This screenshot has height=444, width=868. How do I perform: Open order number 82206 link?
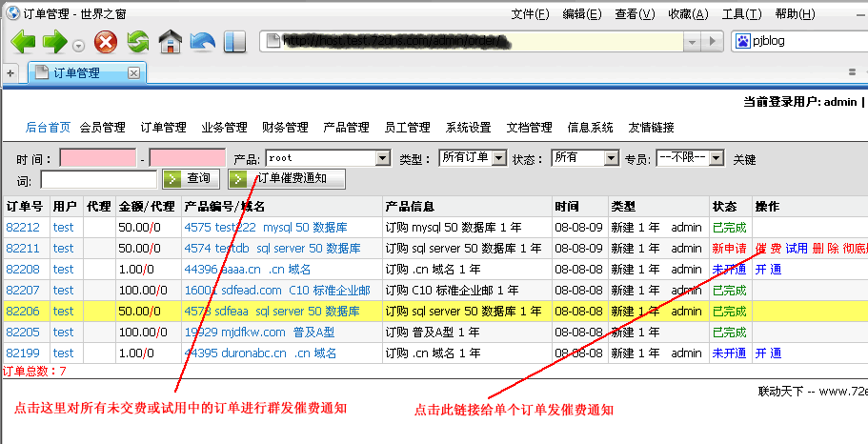click(23, 312)
